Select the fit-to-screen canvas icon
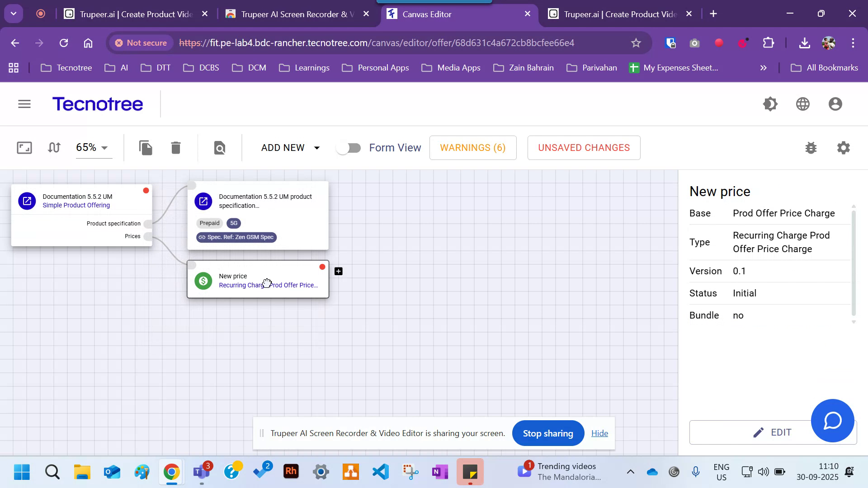Image resolution: width=868 pixels, height=488 pixels. coord(24,148)
